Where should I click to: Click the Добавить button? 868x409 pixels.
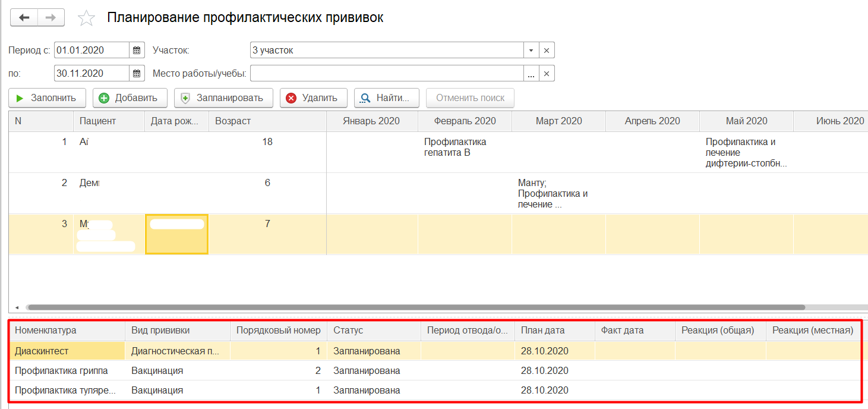click(x=130, y=98)
